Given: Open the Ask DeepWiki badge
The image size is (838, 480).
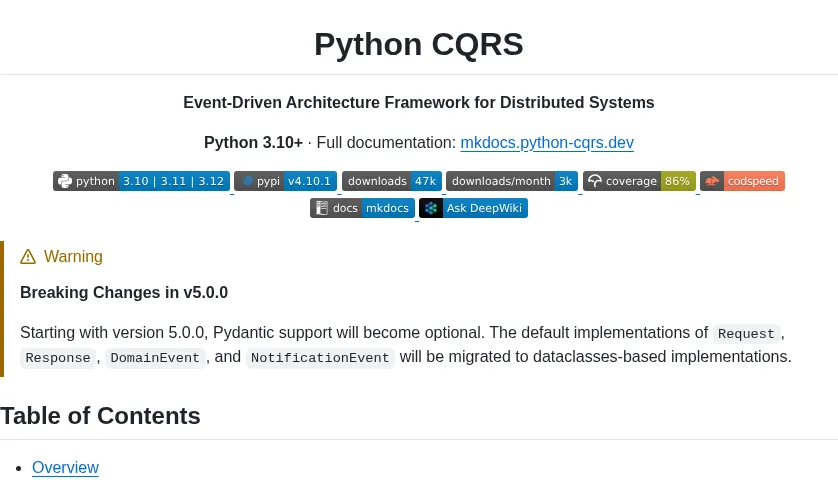Looking at the screenshot, I should 473,208.
